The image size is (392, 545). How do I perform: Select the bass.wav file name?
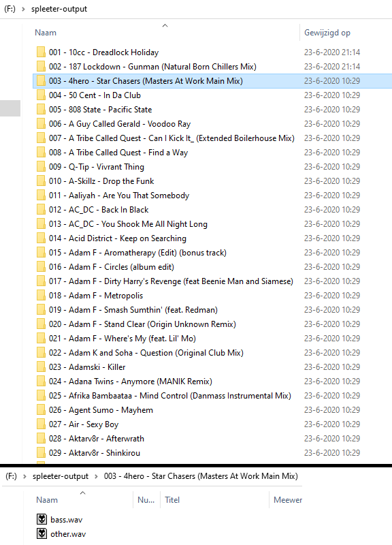click(x=66, y=520)
